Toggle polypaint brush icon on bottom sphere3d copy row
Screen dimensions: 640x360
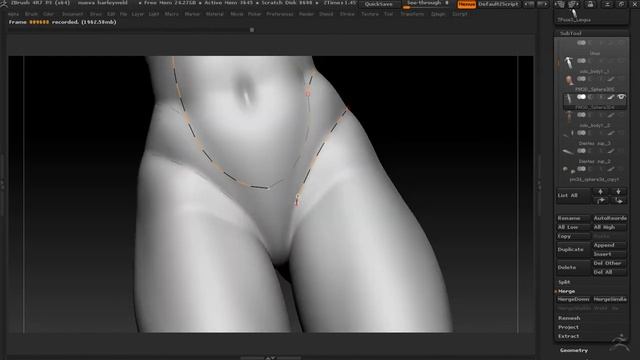point(611,169)
